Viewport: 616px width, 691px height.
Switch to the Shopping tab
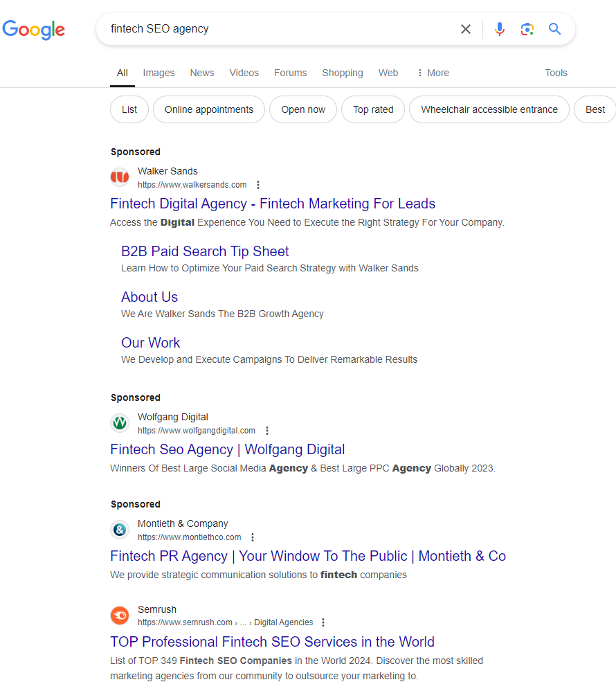point(343,73)
